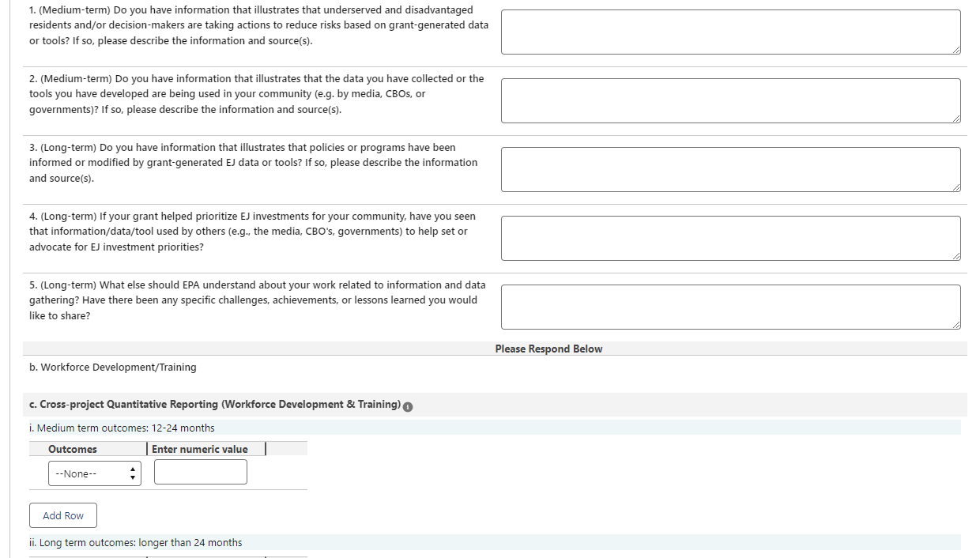Type in answer box for question 1

click(730, 32)
